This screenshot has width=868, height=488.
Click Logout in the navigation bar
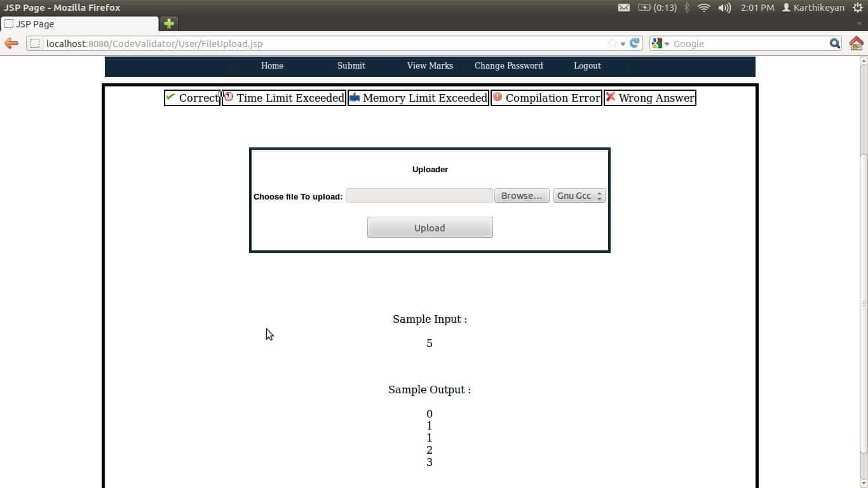pos(587,65)
